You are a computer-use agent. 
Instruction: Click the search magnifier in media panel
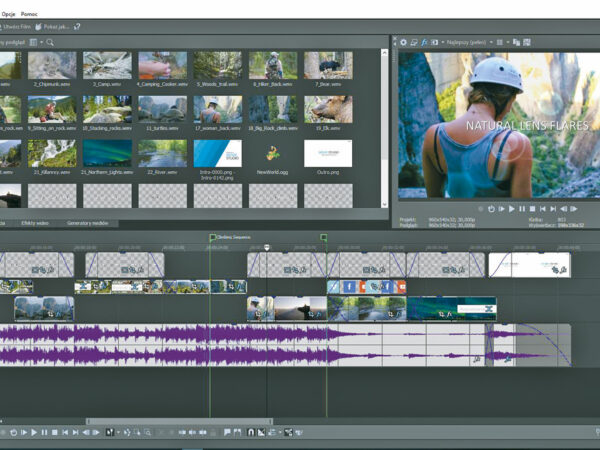click(x=50, y=43)
